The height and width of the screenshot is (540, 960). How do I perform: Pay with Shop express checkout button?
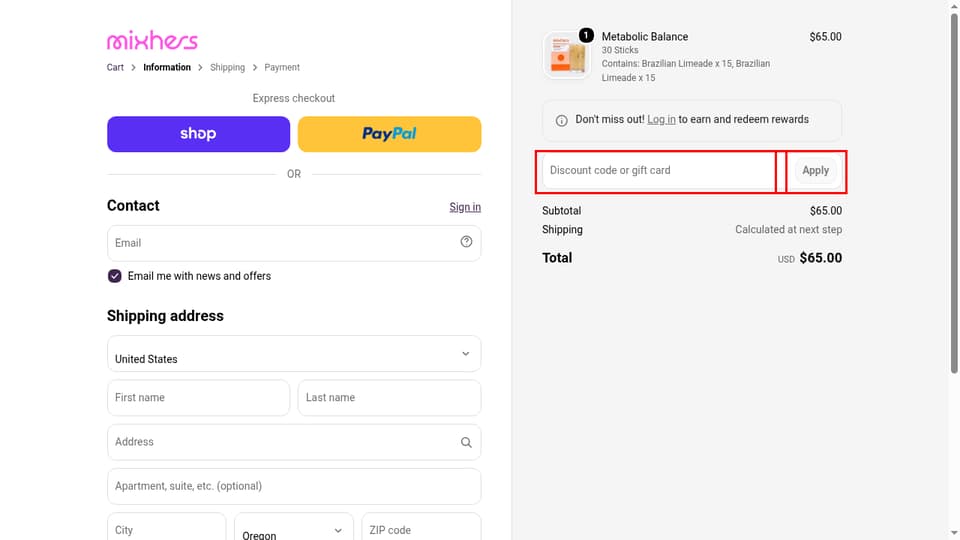[198, 134]
